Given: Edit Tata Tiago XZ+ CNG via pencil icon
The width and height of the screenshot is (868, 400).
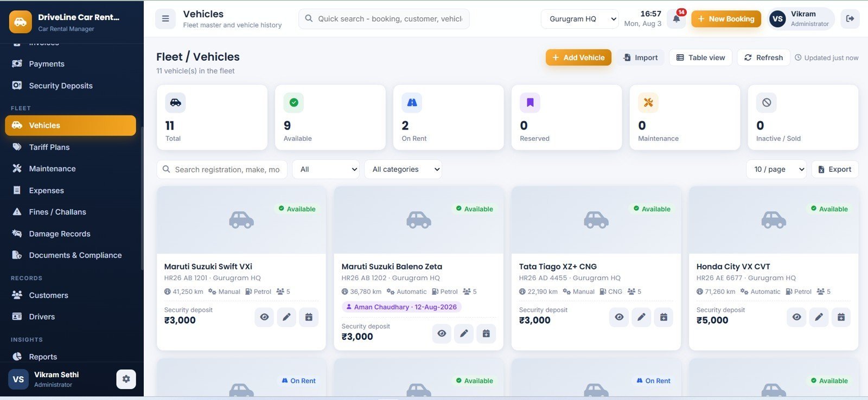Looking at the screenshot, I should (x=641, y=317).
